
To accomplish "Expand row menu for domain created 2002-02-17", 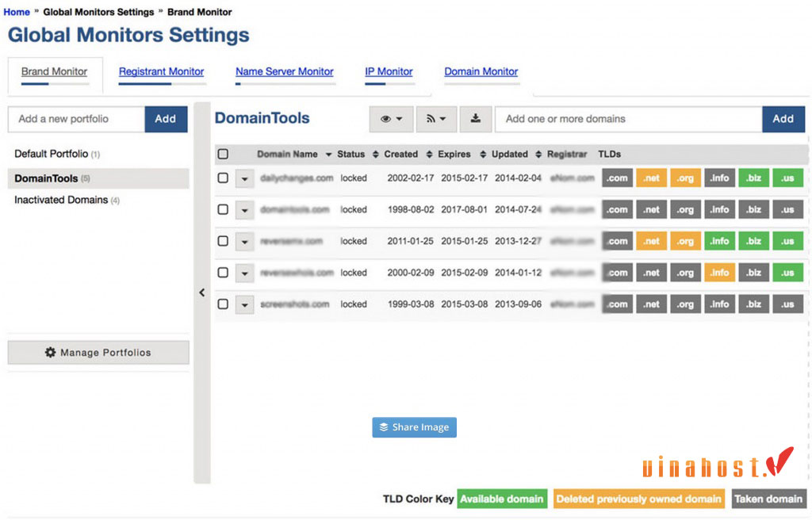I will click(244, 179).
